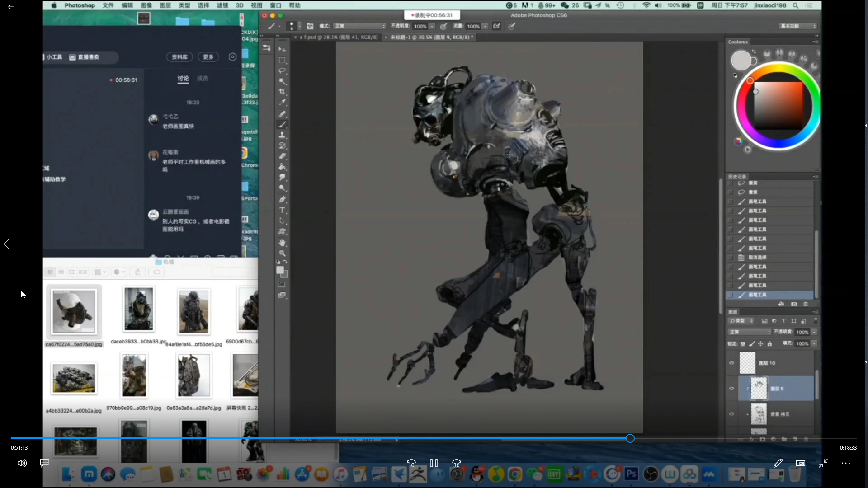Select the Hand tool
The height and width of the screenshot is (488, 868).
282,243
